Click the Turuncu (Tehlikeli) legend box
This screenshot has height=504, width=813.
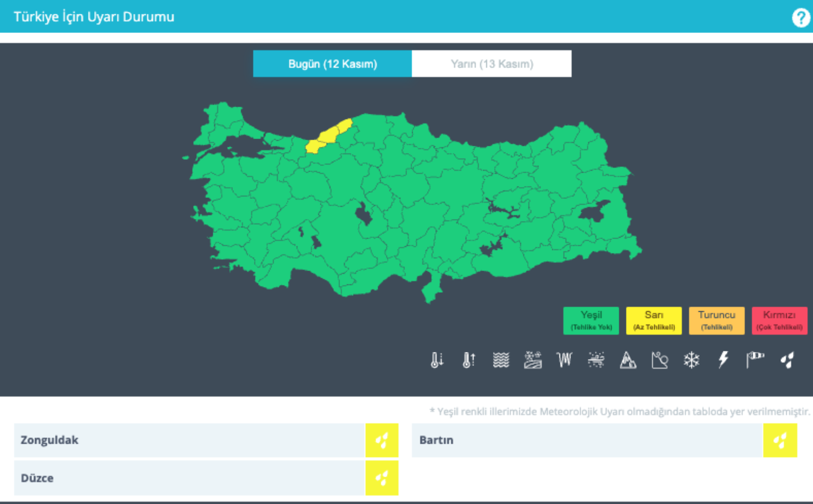[x=716, y=320]
